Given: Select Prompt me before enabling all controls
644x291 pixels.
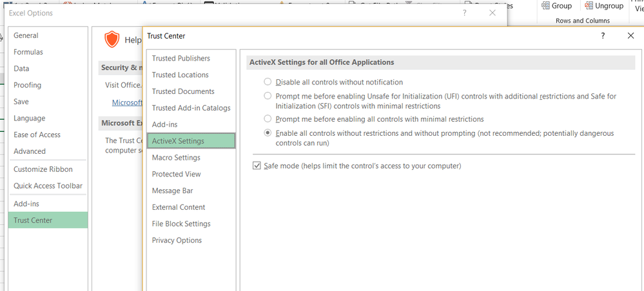Looking at the screenshot, I should (x=268, y=119).
